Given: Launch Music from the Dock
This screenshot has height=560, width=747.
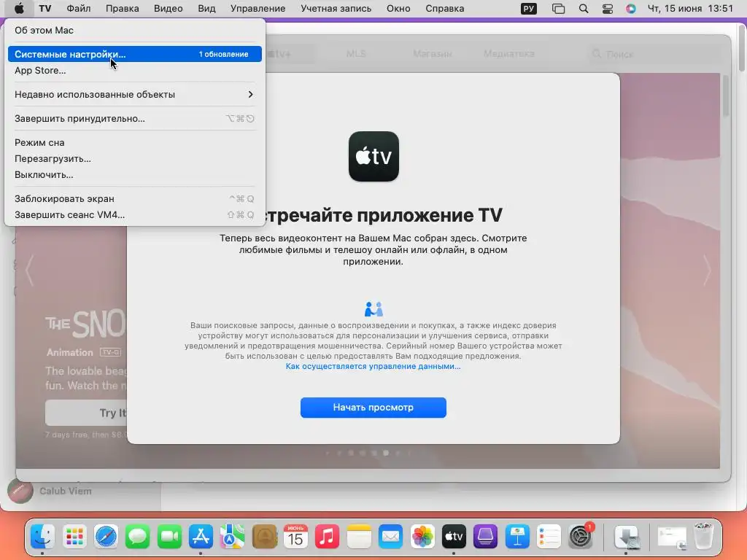Looking at the screenshot, I should pyautogui.click(x=327, y=537).
